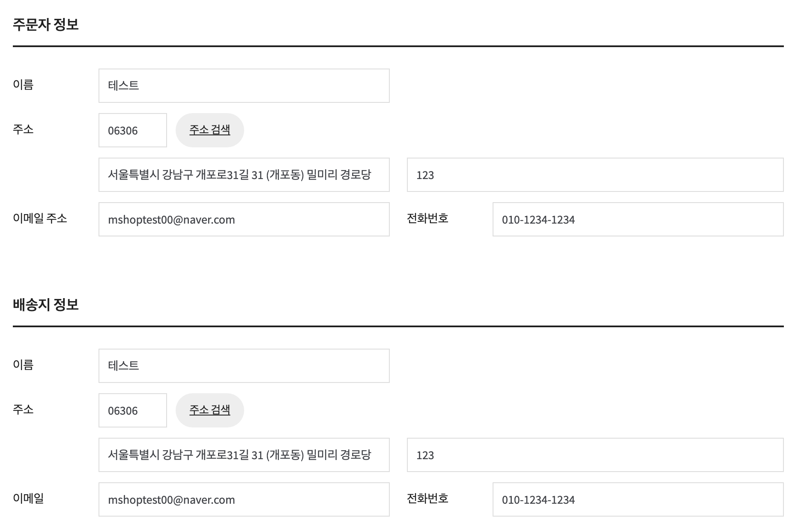Click the 이메일 field in 배송지 정보
This screenshot has height=532, width=795.
(244, 499)
